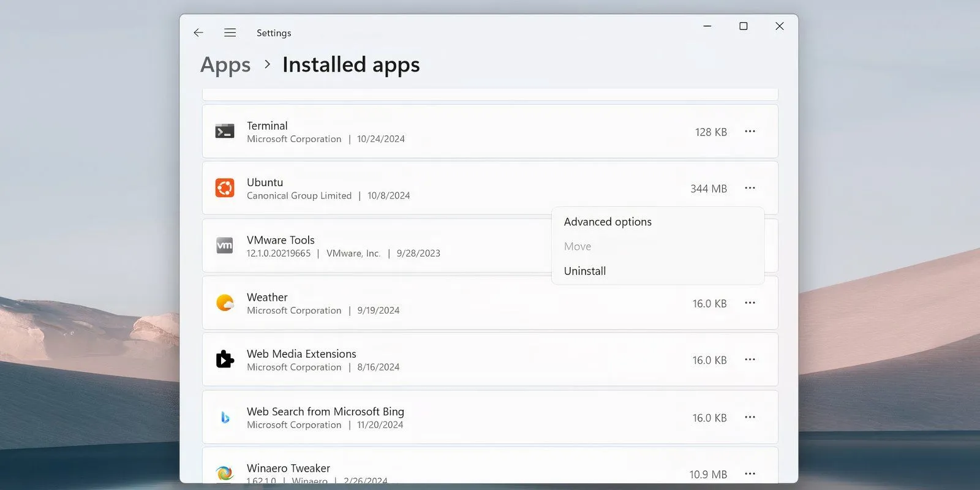Click Canonical Group Limited publisher text
This screenshot has height=490, width=980.
click(299, 196)
